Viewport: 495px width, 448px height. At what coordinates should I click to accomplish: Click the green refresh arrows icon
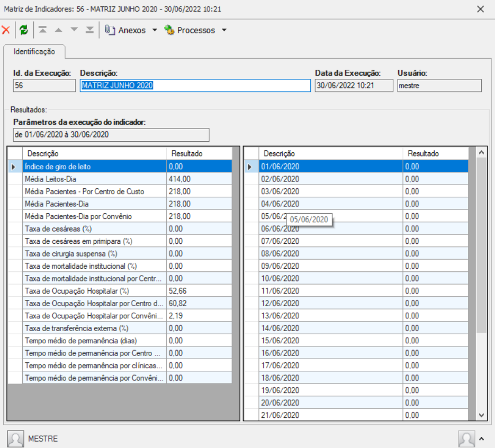[24, 30]
